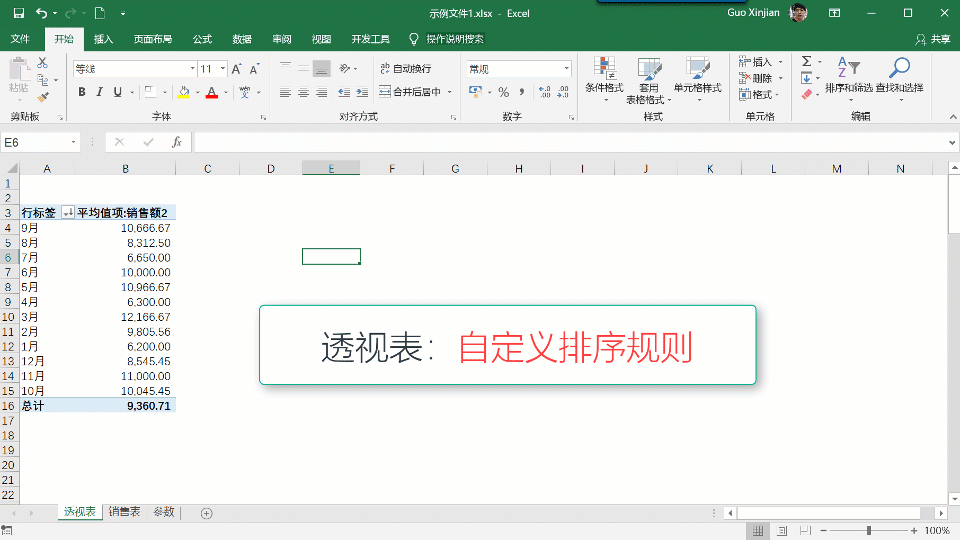Open the number format dropdown (常规)

pyautogui.click(x=566, y=69)
